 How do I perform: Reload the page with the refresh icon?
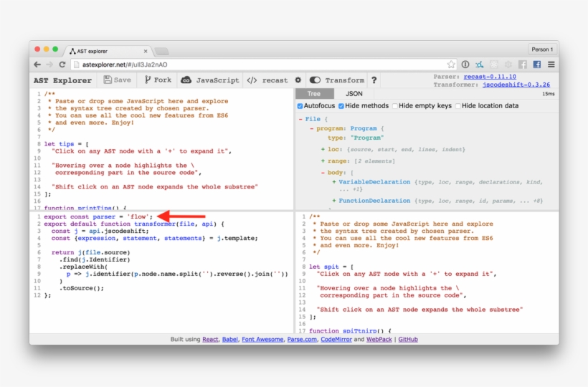coord(62,64)
